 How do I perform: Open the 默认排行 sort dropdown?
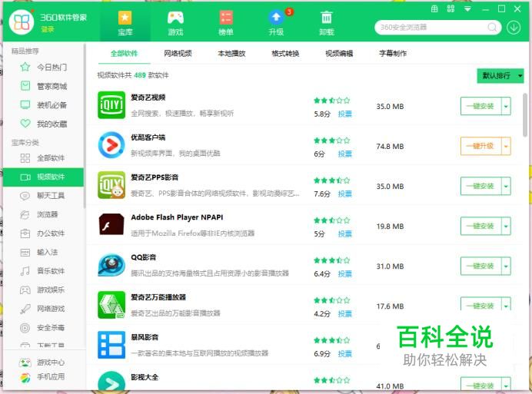pos(500,75)
